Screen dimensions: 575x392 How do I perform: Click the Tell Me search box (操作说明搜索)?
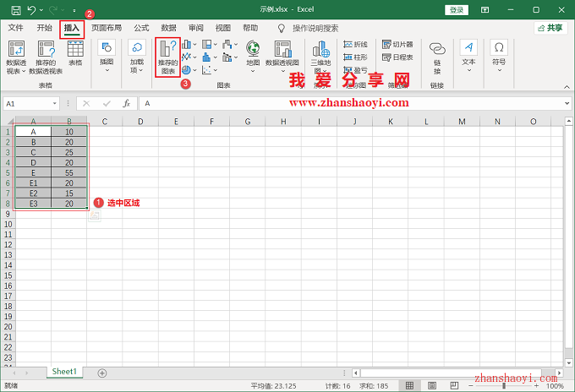click(315, 28)
